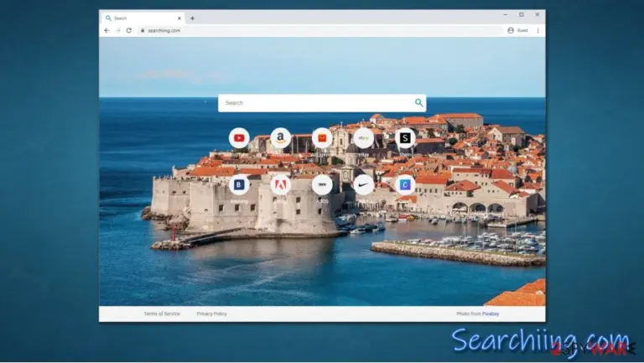
Task: Open the Adobe shortcut icon
Action: (281, 184)
